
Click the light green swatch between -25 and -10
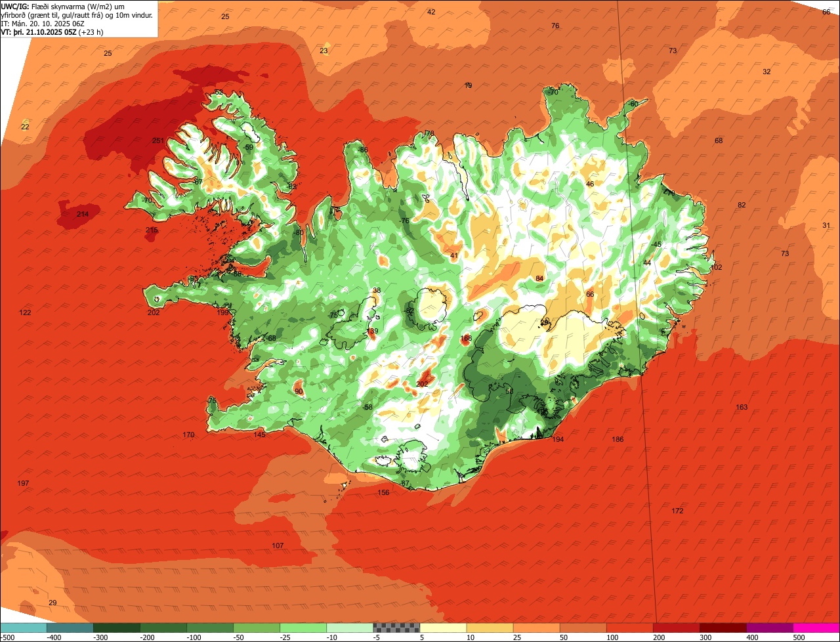303,628
